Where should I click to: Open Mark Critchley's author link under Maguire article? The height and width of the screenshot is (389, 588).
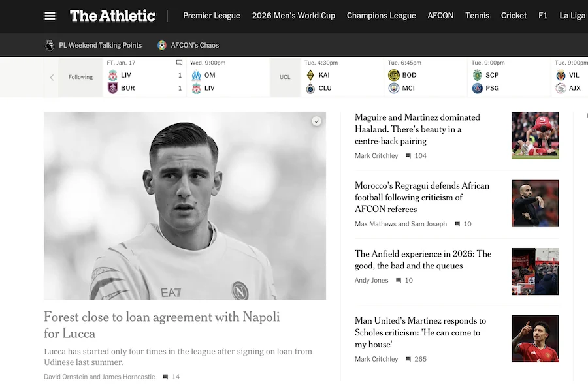coord(376,156)
